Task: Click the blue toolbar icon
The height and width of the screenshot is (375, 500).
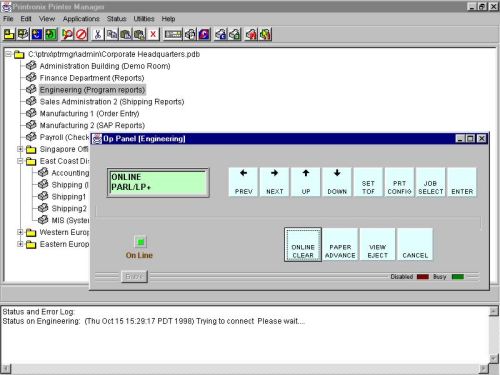Action: tap(37, 34)
